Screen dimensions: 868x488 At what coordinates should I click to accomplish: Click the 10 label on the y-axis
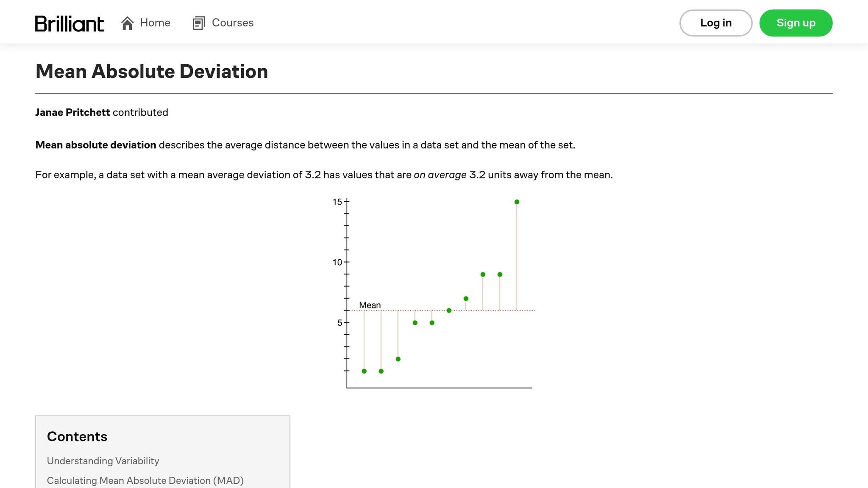click(337, 262)
